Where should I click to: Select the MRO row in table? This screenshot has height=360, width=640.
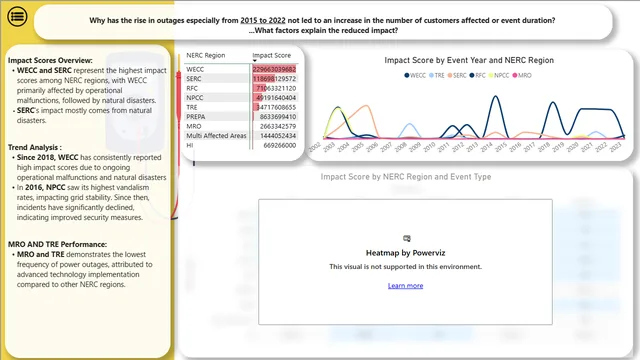[x=241, y=126]
